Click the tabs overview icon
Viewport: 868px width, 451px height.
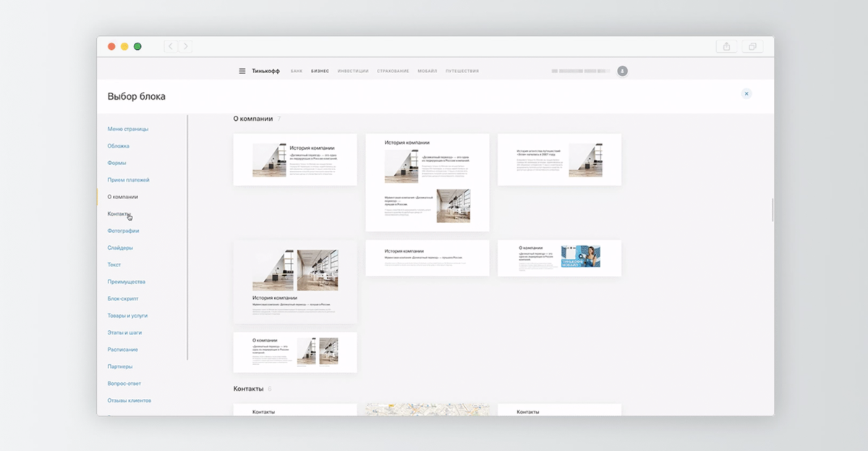(752, 46)
